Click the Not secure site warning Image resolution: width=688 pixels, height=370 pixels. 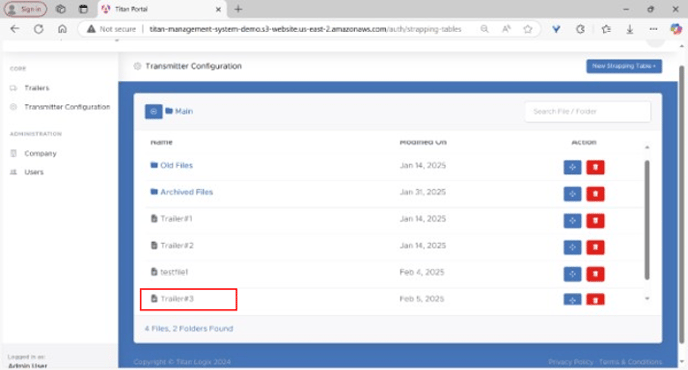pyautogui.click(x=111, y=29)
